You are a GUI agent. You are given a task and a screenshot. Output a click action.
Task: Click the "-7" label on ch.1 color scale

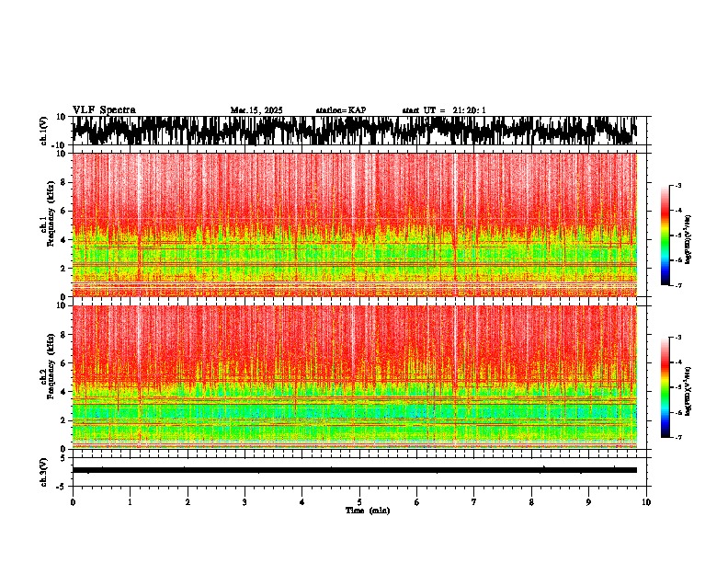(677, 285)
